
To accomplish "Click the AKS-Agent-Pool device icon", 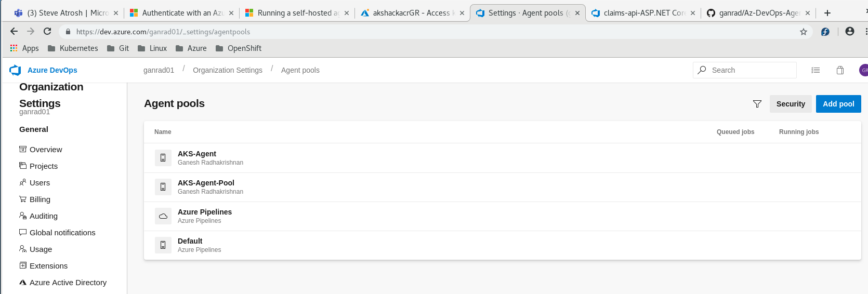I will (163, 187).
